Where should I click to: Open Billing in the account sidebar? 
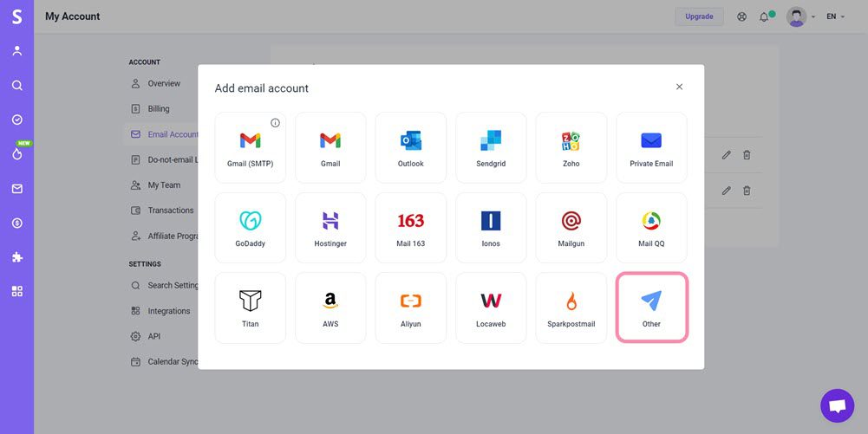(159, 109)
